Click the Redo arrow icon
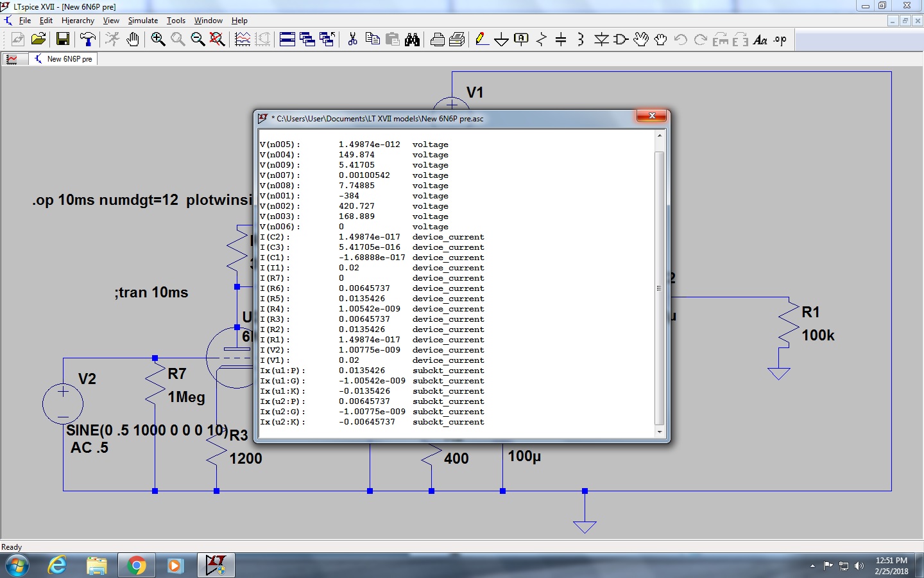This screenshot has height=578, width=924. click(701, 40)
